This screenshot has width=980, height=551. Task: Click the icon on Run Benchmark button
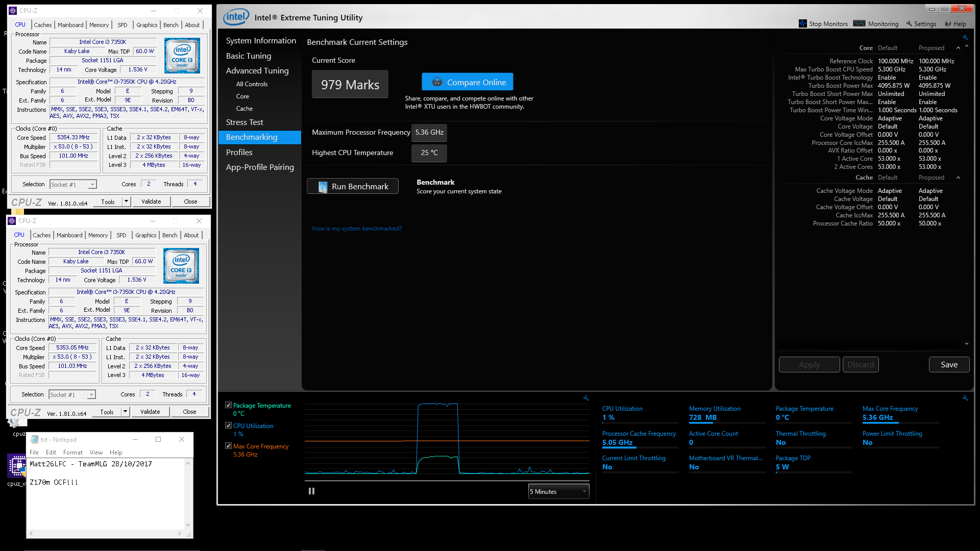(323, 187)
